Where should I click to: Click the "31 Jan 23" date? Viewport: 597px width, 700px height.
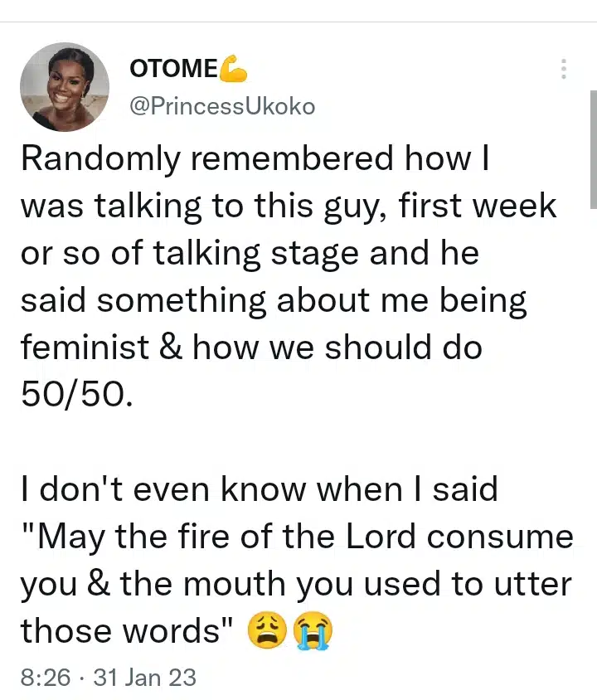[144, 677]
